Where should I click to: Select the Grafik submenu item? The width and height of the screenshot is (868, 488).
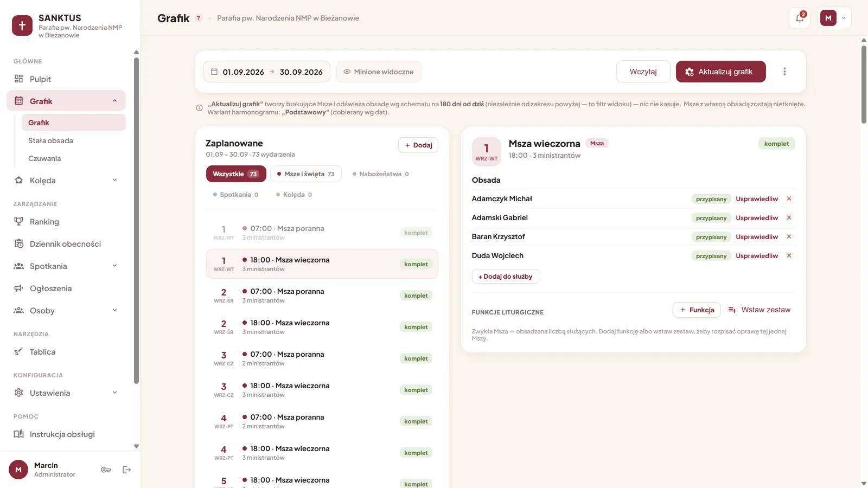(73, 123)
